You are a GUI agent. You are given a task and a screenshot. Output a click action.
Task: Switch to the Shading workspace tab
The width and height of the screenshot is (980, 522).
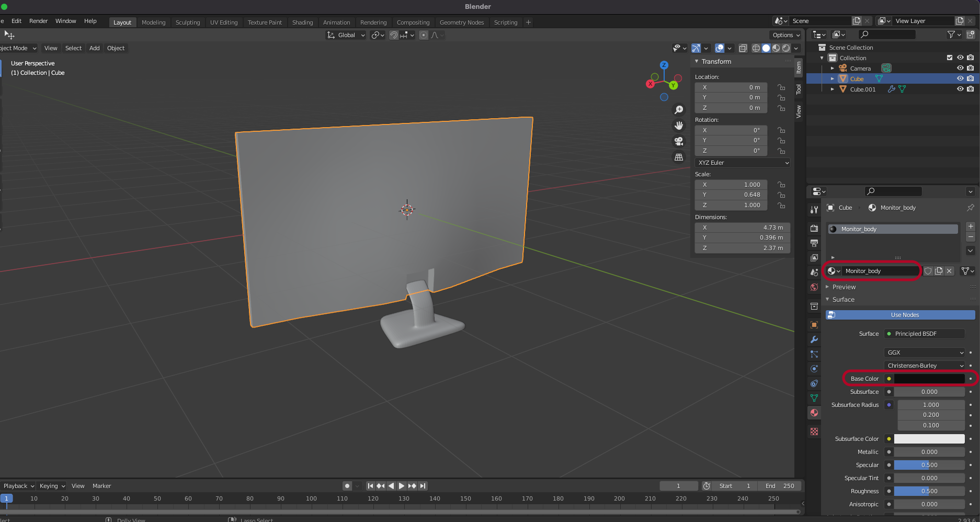click(302, 22)
